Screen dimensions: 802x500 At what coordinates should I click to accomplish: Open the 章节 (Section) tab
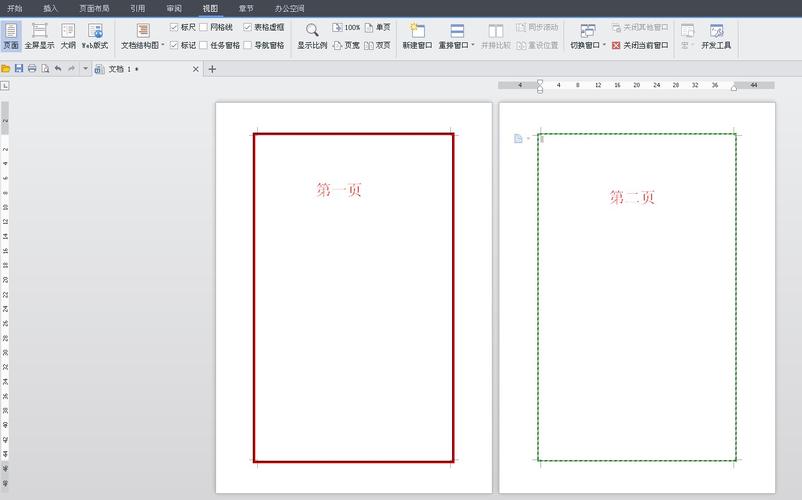point(246,8)
